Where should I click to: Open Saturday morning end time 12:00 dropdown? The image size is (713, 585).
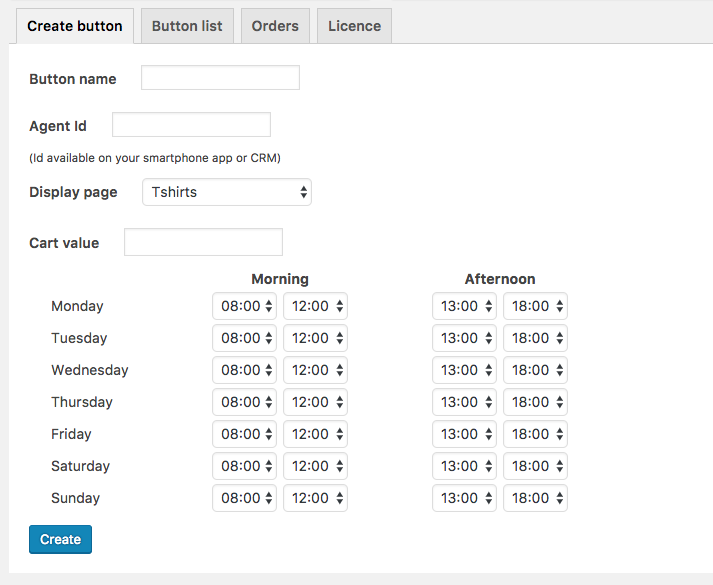tap(316, 466)
